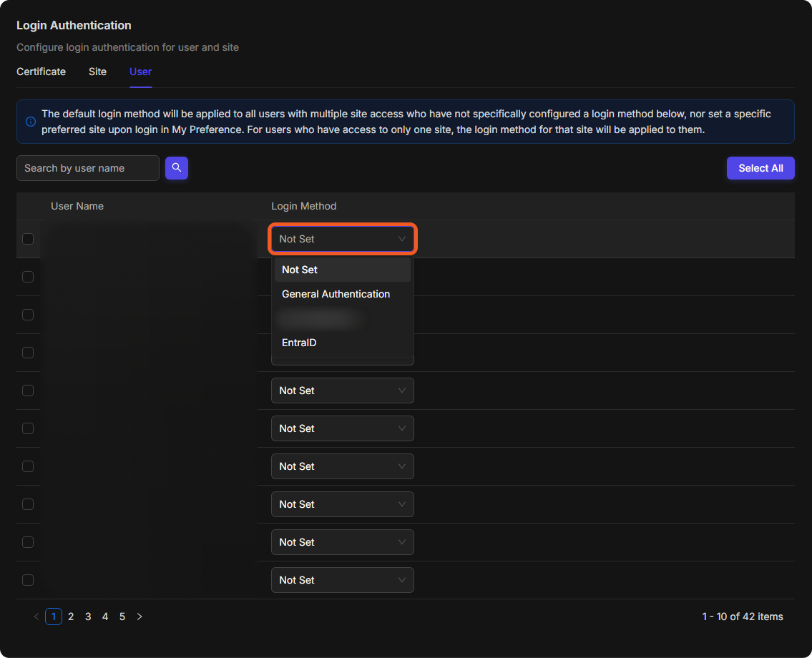The width and height of the screenshot is (812, 658).
Task: Tick the checkbox in the fourth user row
Action: (28, 353)
